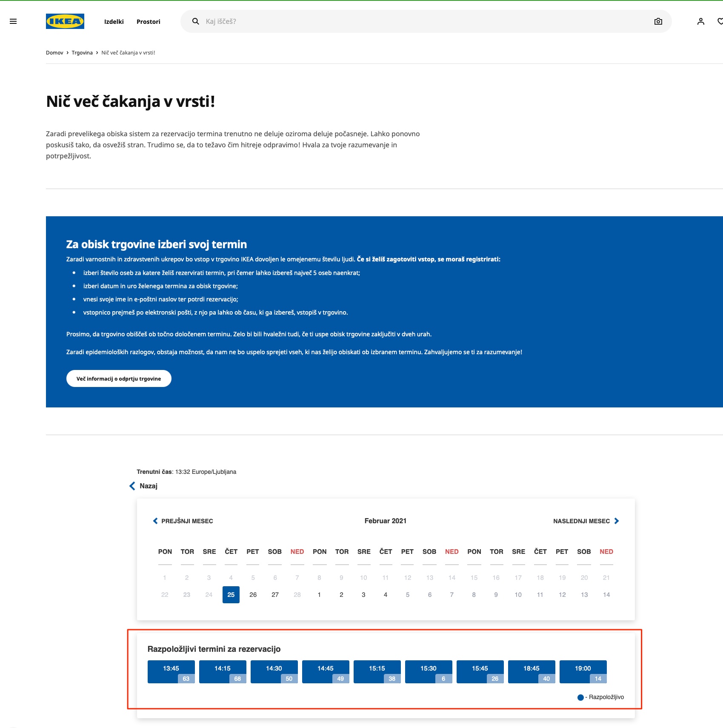This screenshot has width=723, height=728.
Task: Click the search magnifier icon
Action: tap(195, 21)
